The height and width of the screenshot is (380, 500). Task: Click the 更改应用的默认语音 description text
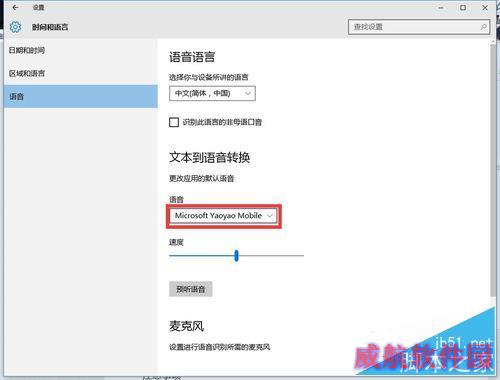click(201, 178)
